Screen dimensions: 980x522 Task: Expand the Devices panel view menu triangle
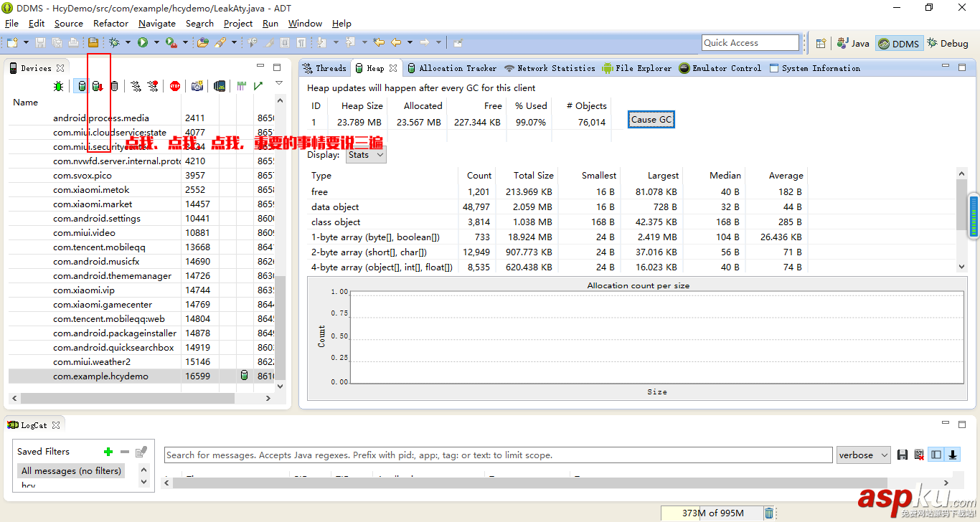279,84
